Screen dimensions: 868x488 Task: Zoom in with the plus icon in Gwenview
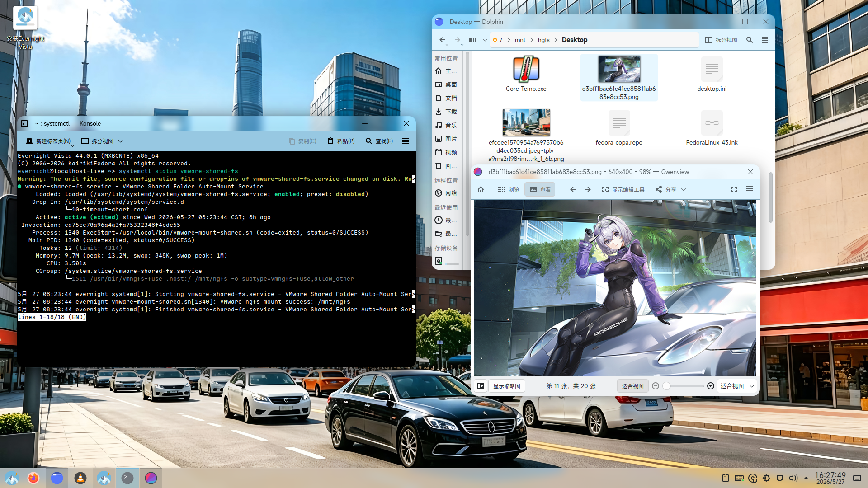click(x=711, y=386)
